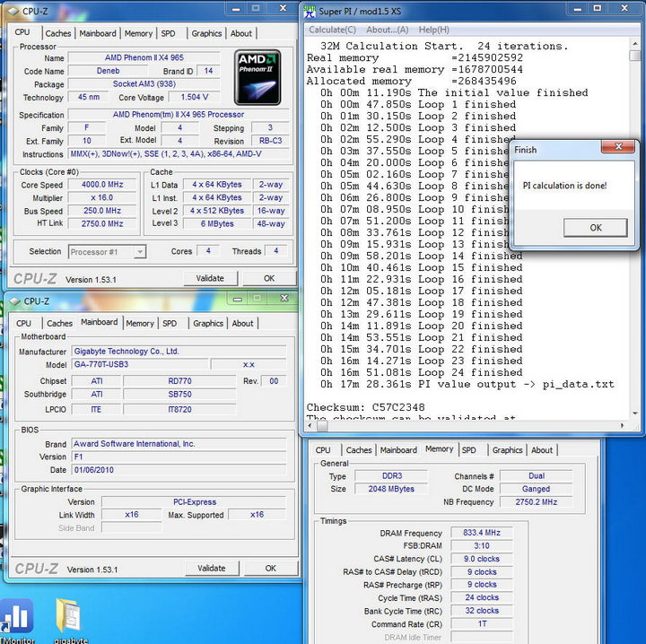This screenshot has height=644, width=646.
Task: Select Memory tab in Mainboard CPU-Z window
Action: [x=140, y=323]
